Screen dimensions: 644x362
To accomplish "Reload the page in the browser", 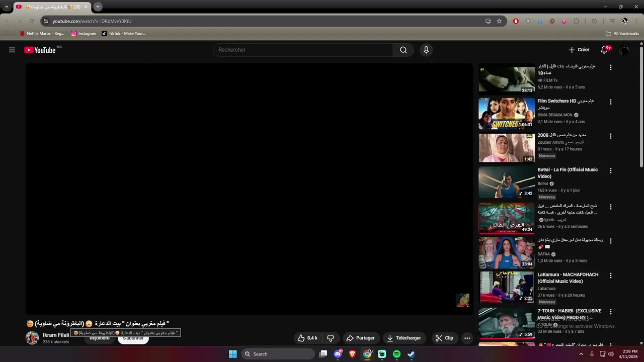I will pos(31,21).
